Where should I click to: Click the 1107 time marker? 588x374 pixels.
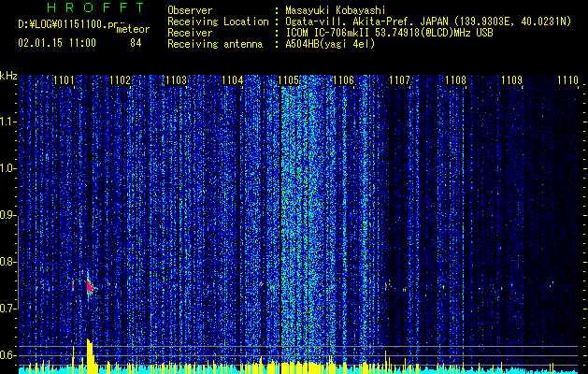point(399,79)
